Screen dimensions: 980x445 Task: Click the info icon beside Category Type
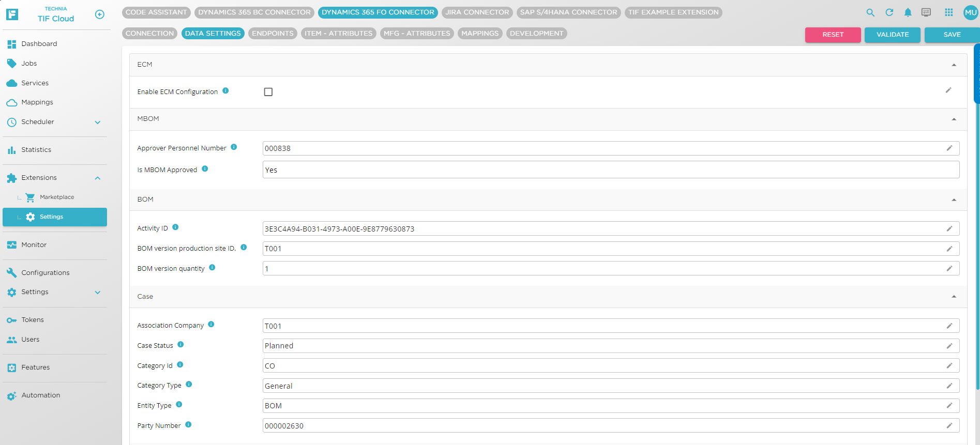[x=189, y=384]
